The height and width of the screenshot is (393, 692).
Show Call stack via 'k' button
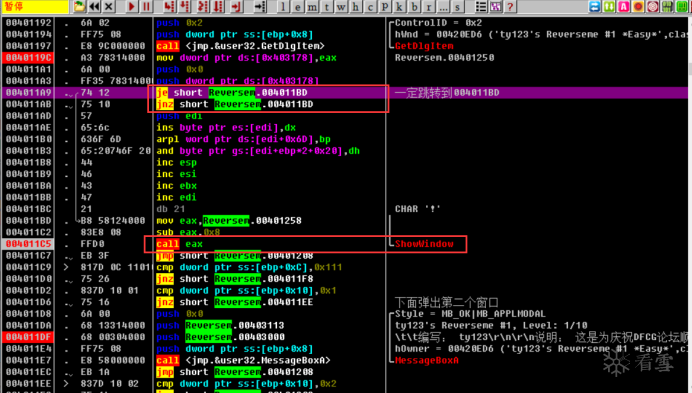point(399,7)
